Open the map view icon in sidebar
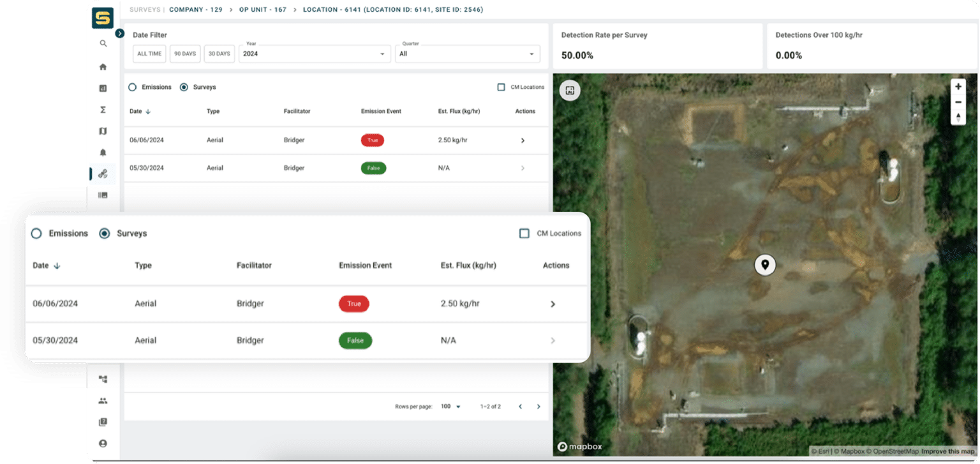Image resolution: width=980 pixels, height=464 pixels. coord(103,131)
